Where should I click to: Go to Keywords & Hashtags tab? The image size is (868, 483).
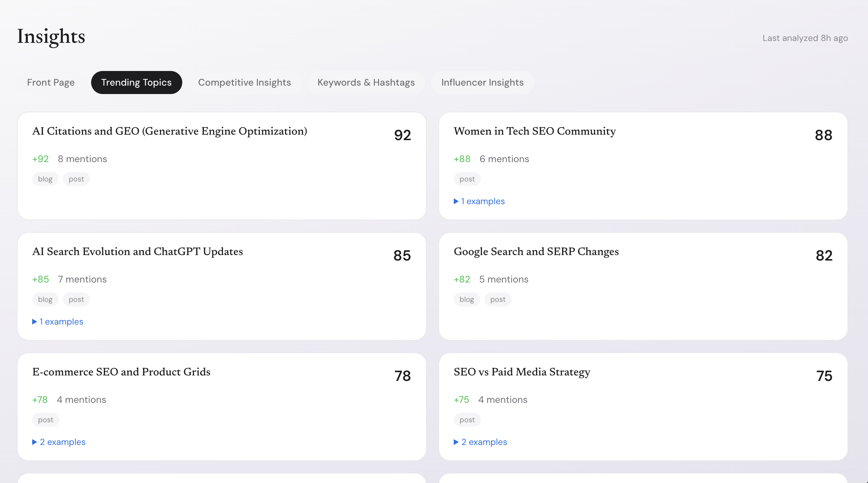coord(366,82)
